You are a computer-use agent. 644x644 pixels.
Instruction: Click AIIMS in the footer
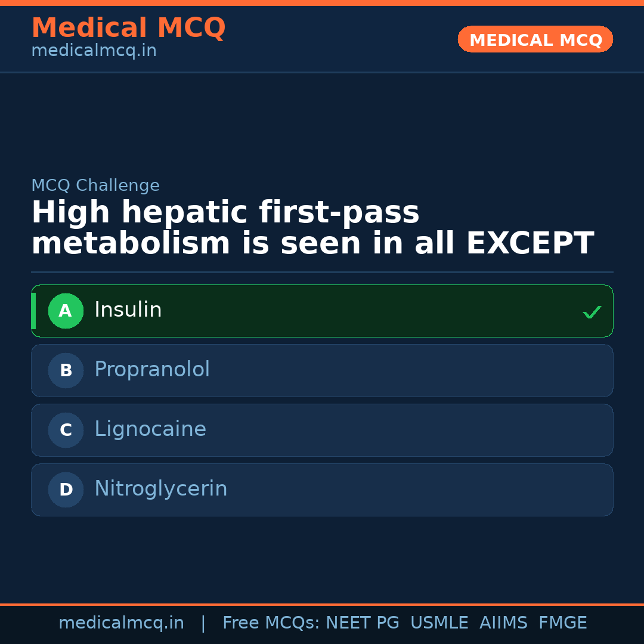(503, 623)
